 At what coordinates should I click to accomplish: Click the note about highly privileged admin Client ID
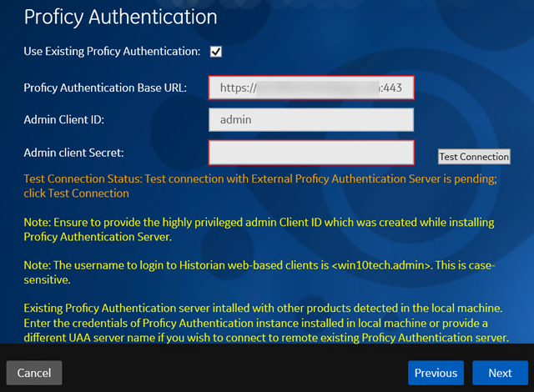point(259,229)
